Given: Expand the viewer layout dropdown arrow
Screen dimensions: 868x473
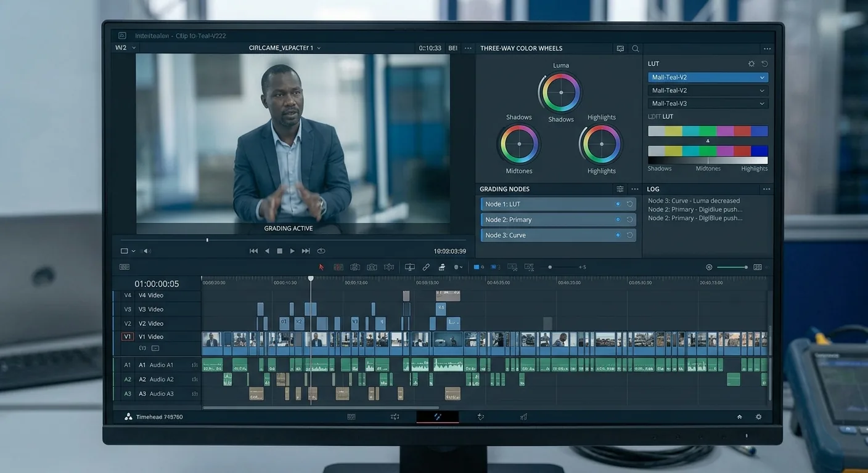Looking at the screenshot, I should tap(133, 251).
